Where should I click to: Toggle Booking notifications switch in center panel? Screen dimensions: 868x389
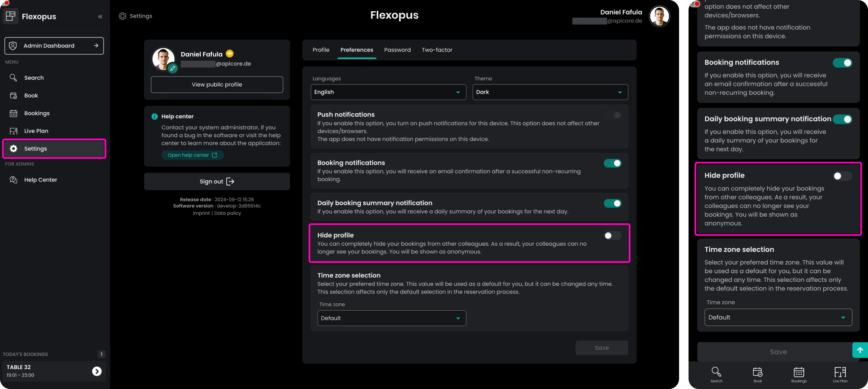click(x=612, y=164)
